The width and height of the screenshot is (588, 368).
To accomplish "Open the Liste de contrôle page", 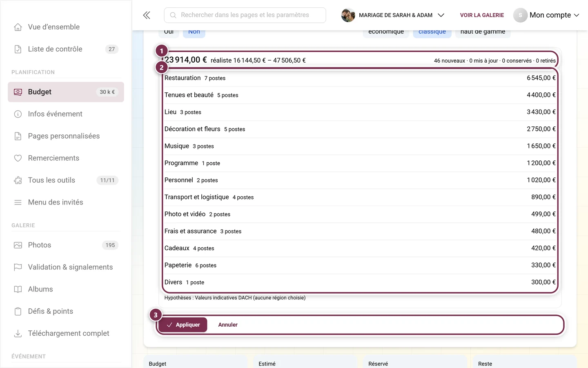I will click(x=66, y=49).
